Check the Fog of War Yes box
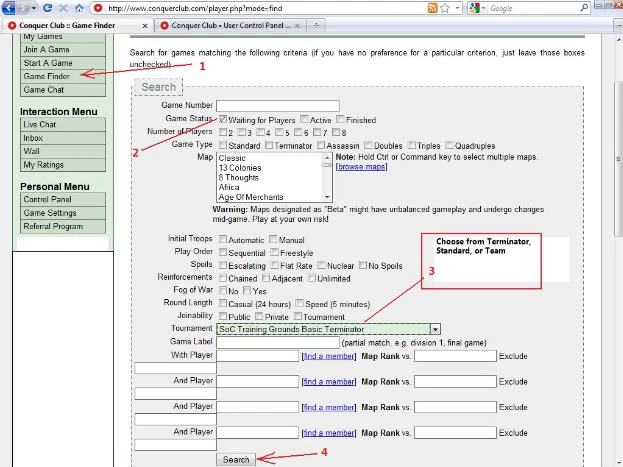The width and height of the screenshot is (623, 467). click(247, 291)
